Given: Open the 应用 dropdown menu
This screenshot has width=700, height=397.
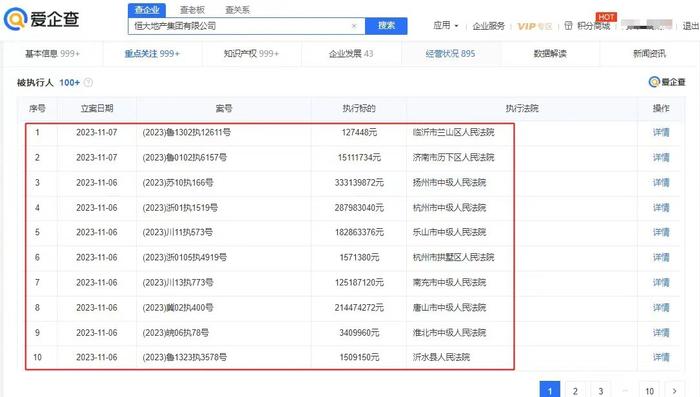Looking at the screenshot, I should coord(446,25).
